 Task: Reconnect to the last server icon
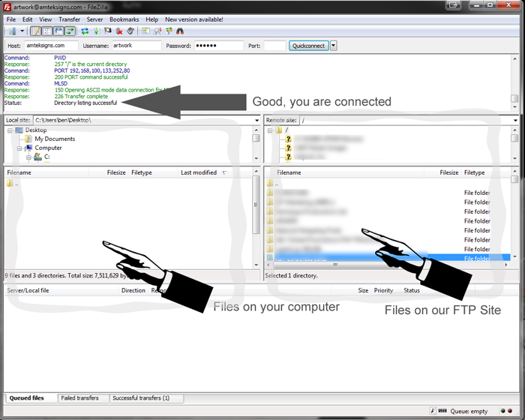coord(130,31)
